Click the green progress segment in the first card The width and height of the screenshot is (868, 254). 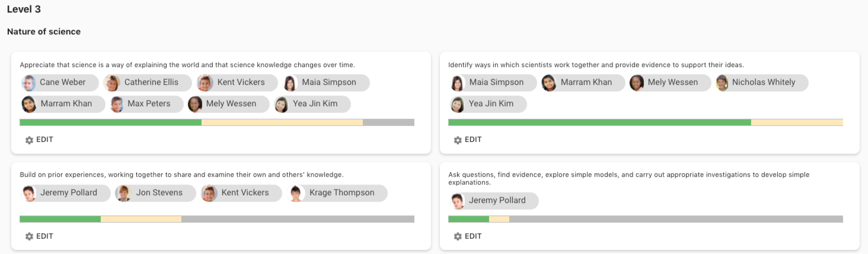[110, 123]
